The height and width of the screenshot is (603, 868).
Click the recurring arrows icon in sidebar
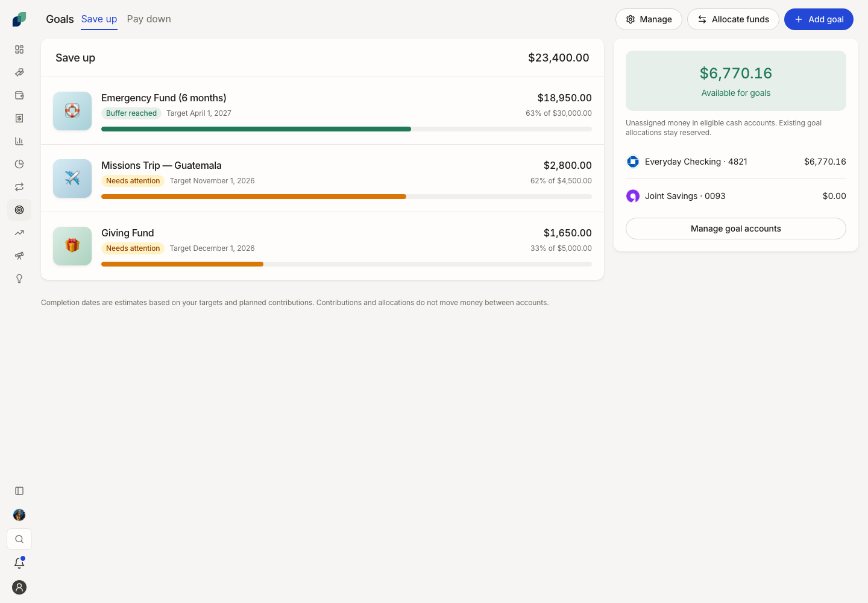coord(19,187)
